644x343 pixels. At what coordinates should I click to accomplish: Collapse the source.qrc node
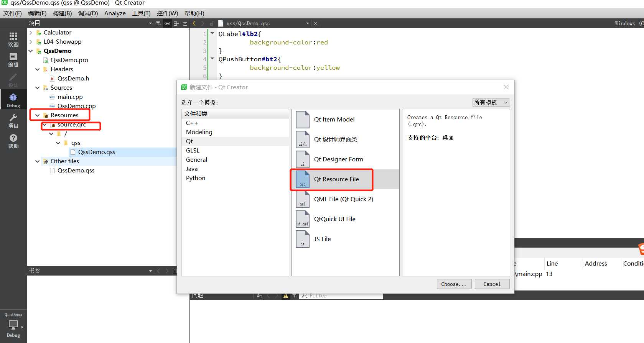[x=44, y=125]
